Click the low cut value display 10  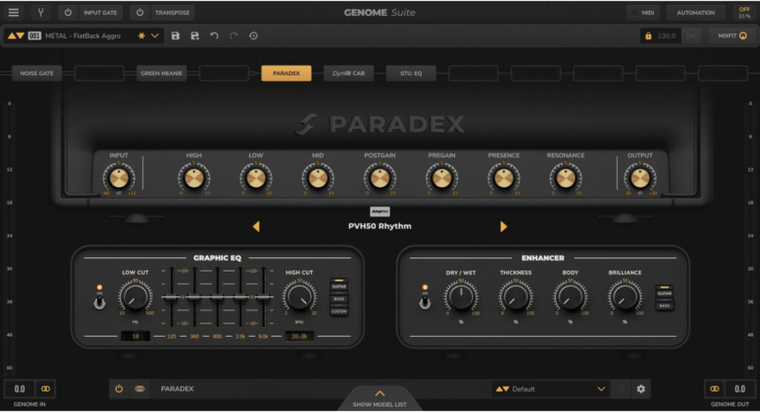(x=135, y=336)
